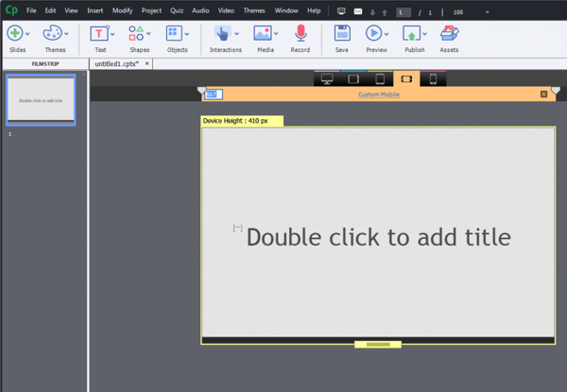Viewport: 567px width, 392px height.
Task: Select the Custom Mobile landscape breakpoint icon
Action: pyautogui.click(x=406, y=78)
